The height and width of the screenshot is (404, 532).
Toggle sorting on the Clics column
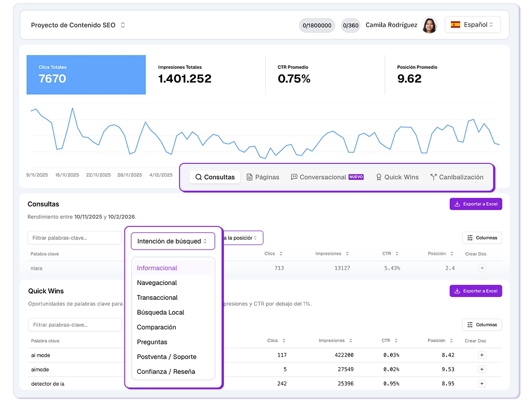point(281,254)
